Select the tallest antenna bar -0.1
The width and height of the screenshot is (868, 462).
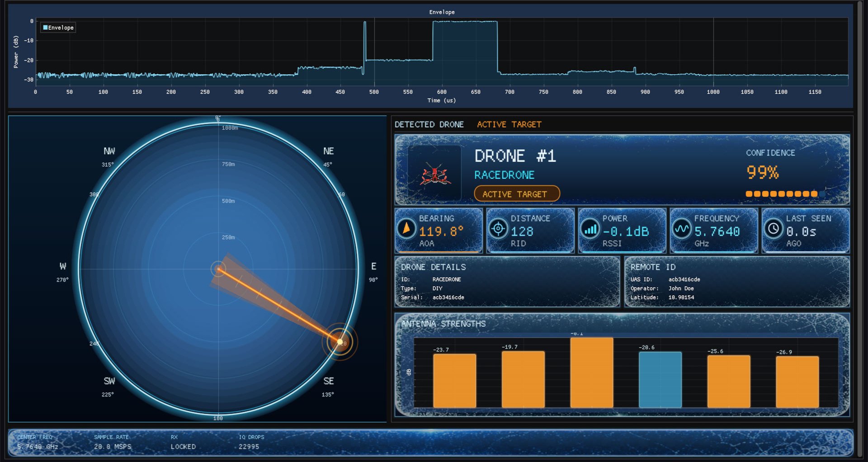[x=592, y=372]
